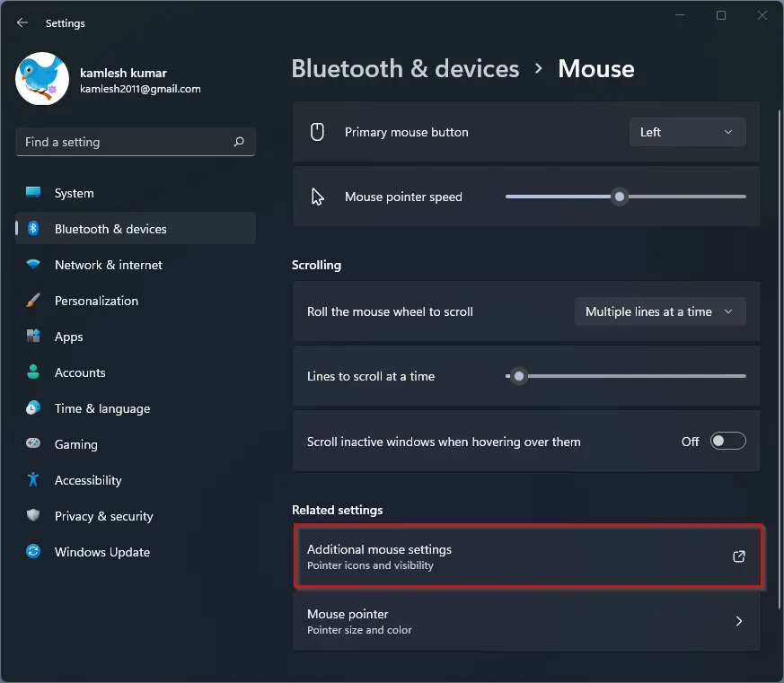Click Bluetooth & devices breadcrumb link
Image resolution: width=784 pixels, height=683 pixels.
406,68
